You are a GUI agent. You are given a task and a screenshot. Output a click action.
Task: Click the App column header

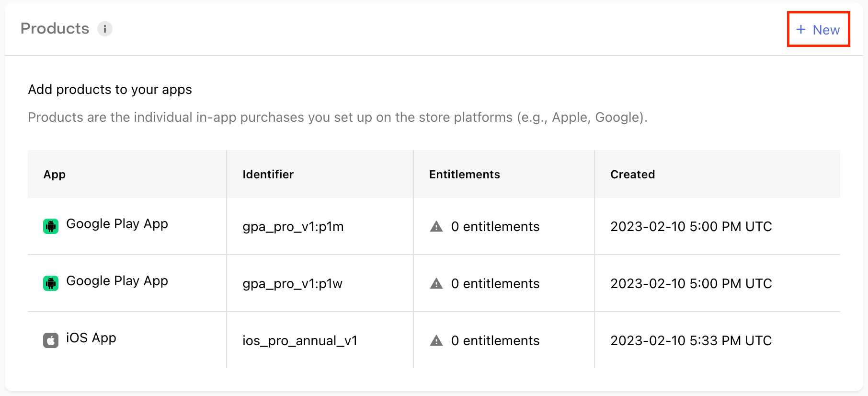55,175
